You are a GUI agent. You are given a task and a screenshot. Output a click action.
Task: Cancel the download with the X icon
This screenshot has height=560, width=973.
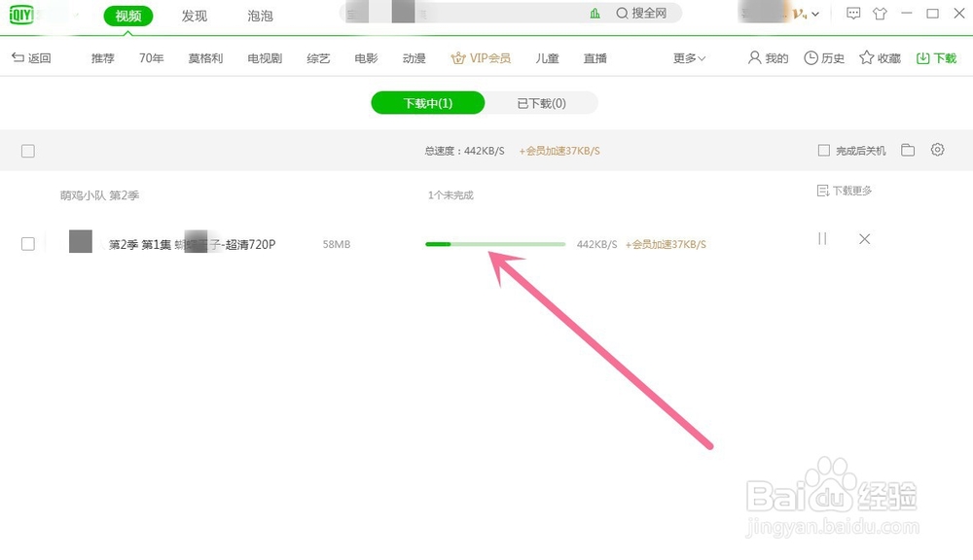(865, 238)
